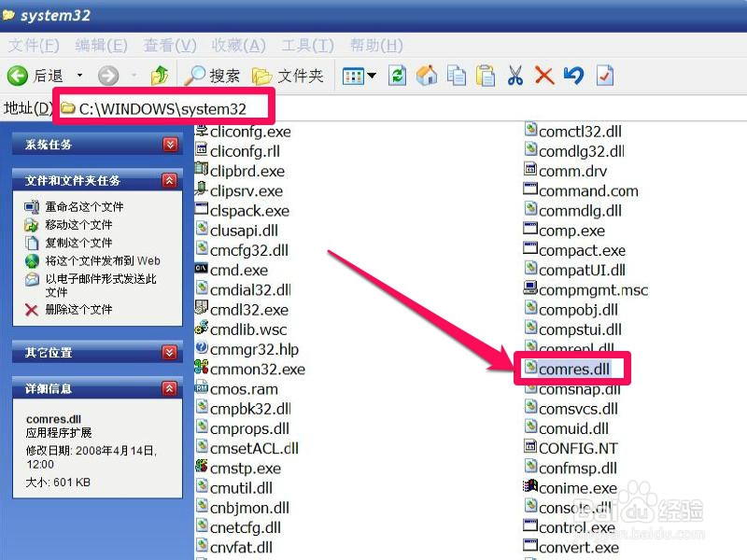Click the Back arrow button

[x=18, y=76]
